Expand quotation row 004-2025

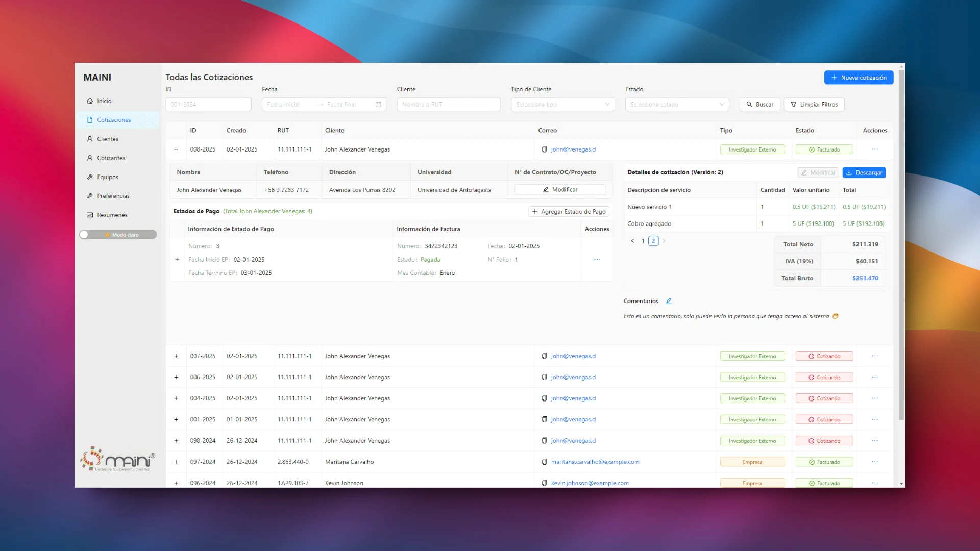click(x=176, y=398)
